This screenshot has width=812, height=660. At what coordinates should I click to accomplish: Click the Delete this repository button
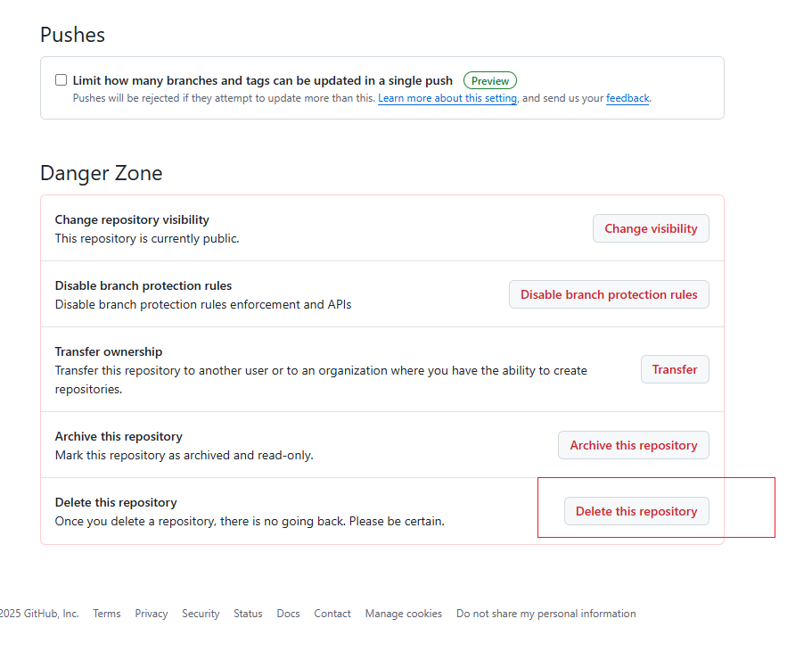tap(636, 511)
